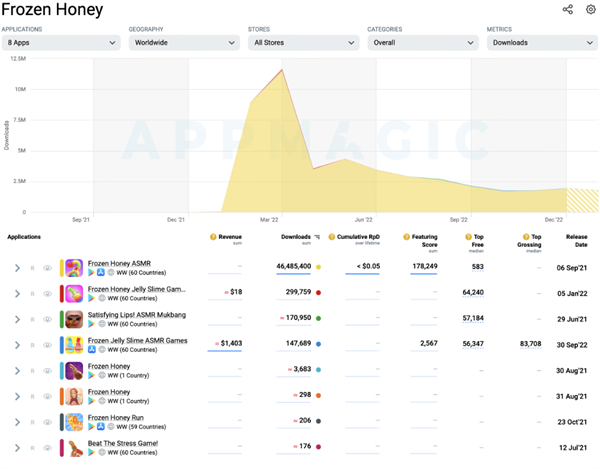Open the Categories dropdown set to Overall
The width and height of the screenshot is (600, 469).
coord(423,42)
